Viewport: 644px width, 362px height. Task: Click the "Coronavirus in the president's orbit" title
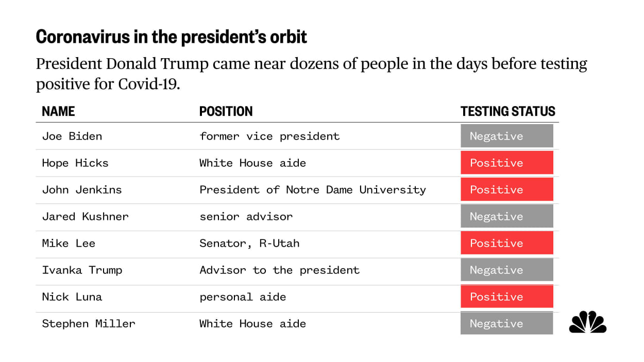tap(171, 37)
